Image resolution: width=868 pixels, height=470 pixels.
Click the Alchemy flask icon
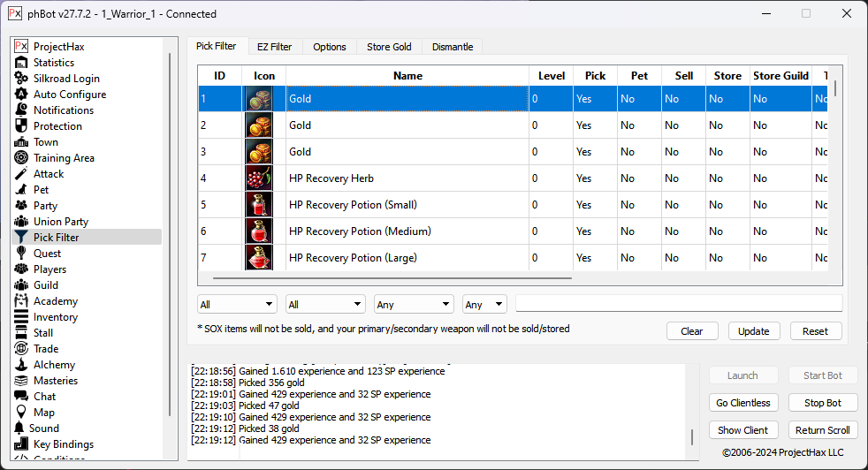(x=22, y=365)
